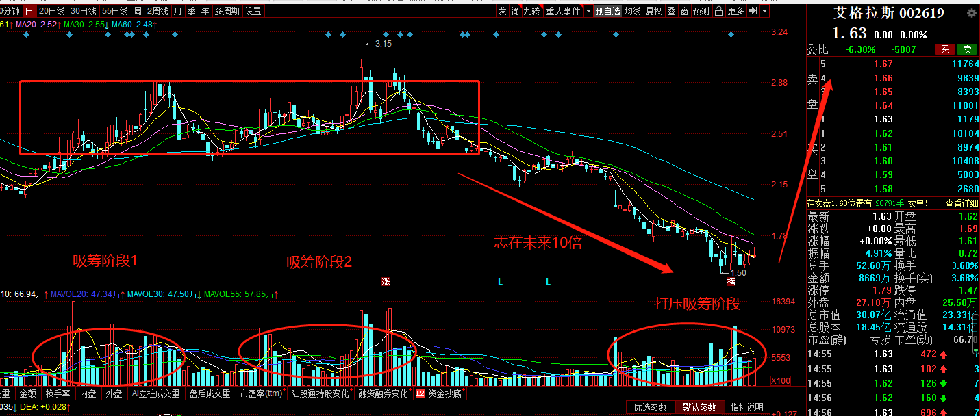Screen dimensions: 980x416
Task: Click the X100 volume scale label
Action: tap(781, 381)
